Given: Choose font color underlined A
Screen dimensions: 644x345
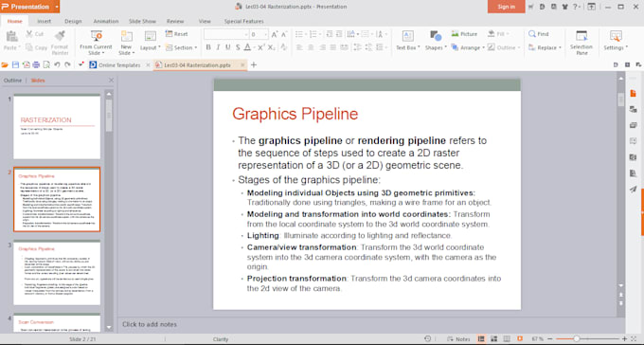Looking at the screenshot, I should coord(247,47).
